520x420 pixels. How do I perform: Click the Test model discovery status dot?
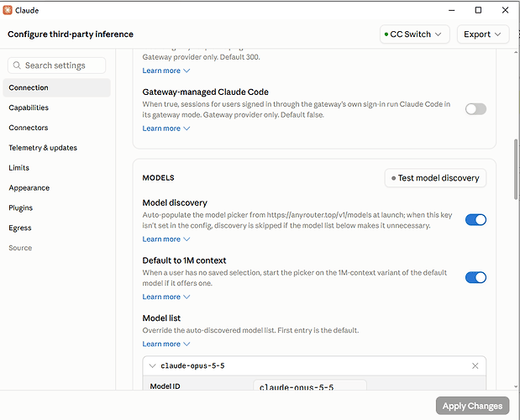click(x=393, y=178)
